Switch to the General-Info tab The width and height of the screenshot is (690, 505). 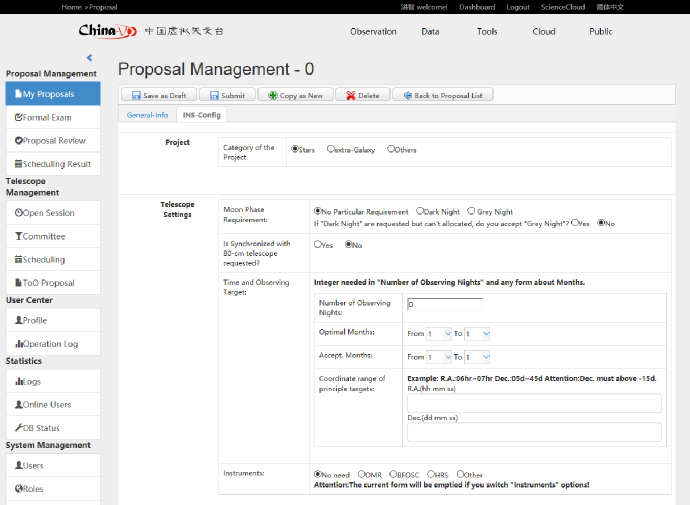[x=147, y=115]
